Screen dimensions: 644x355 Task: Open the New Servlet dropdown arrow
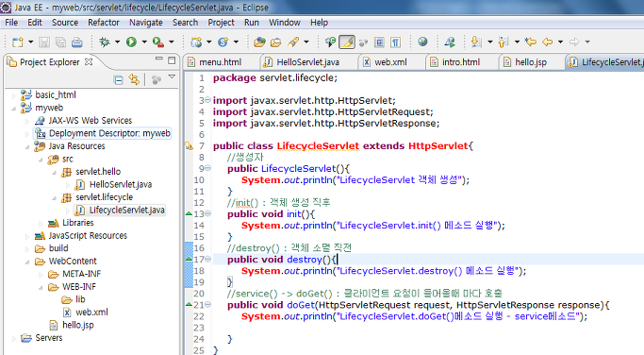pos(236,42)
